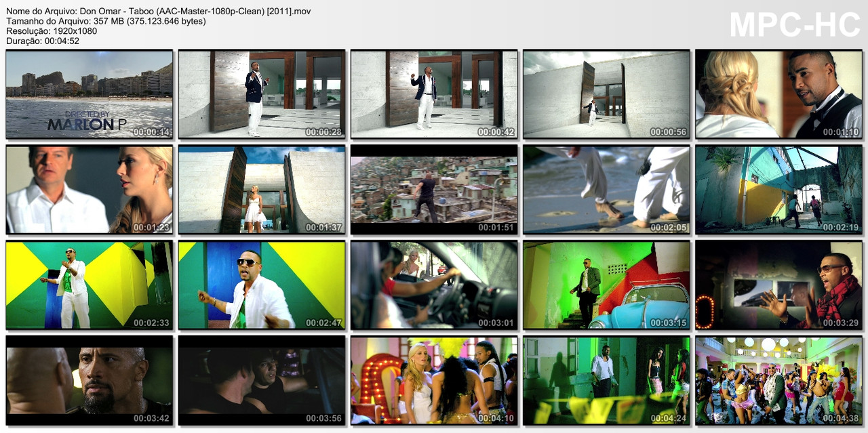Image resolution: width=868 pixels, height=433 pixels.
Task: Click the 'Tamanho do Arquivo: 357 MB' line
Action: point(106,21)
